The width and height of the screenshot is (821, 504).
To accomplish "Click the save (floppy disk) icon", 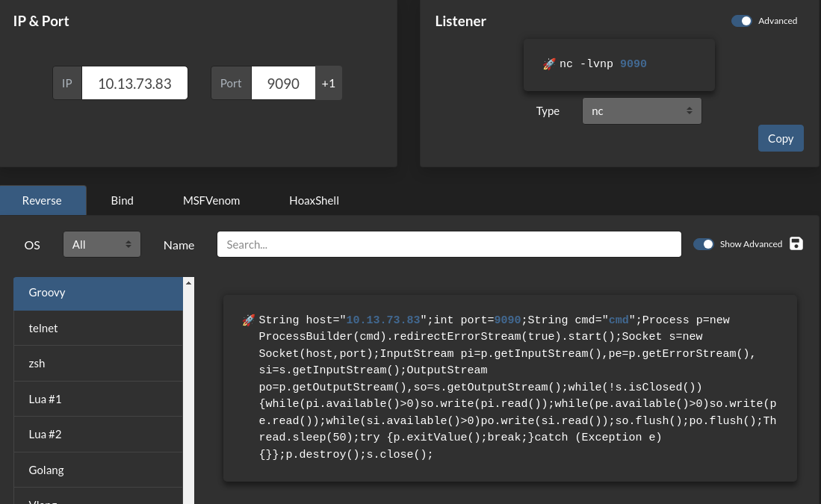I will (796, 244).
